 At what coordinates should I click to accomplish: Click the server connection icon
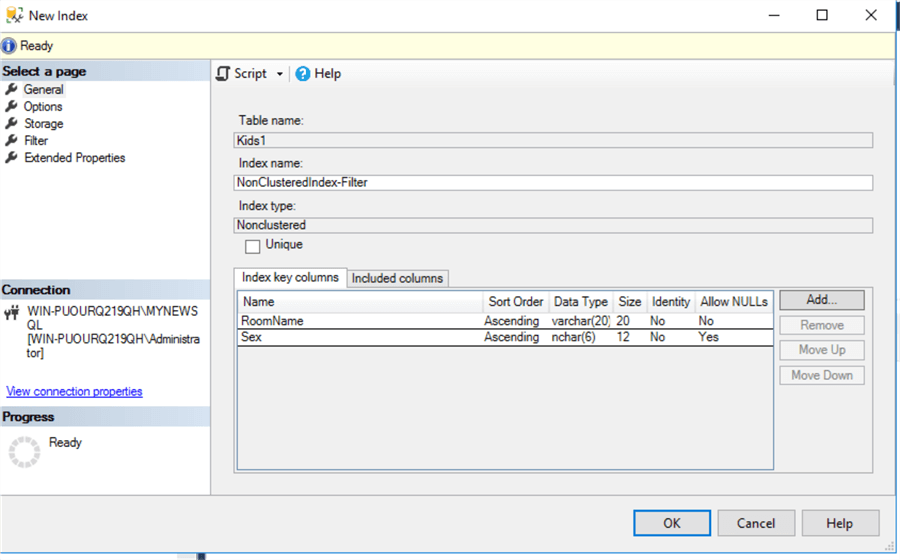14,312
